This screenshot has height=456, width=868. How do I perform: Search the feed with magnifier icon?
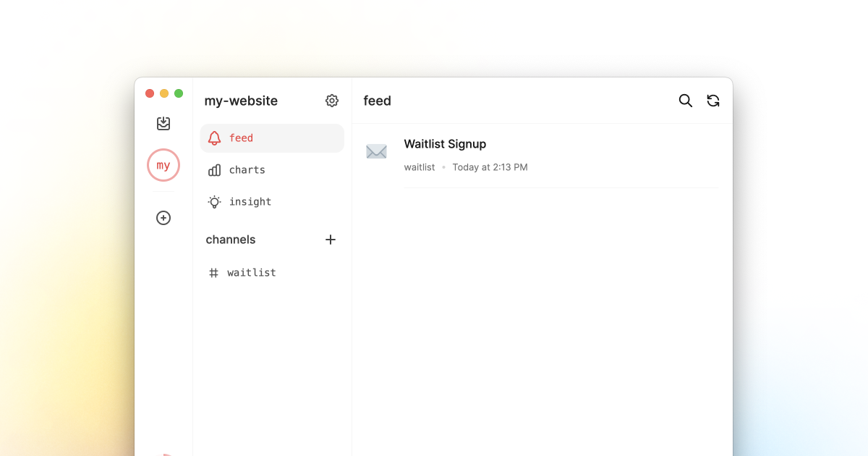pyautogui.click(x=686, y=101)
